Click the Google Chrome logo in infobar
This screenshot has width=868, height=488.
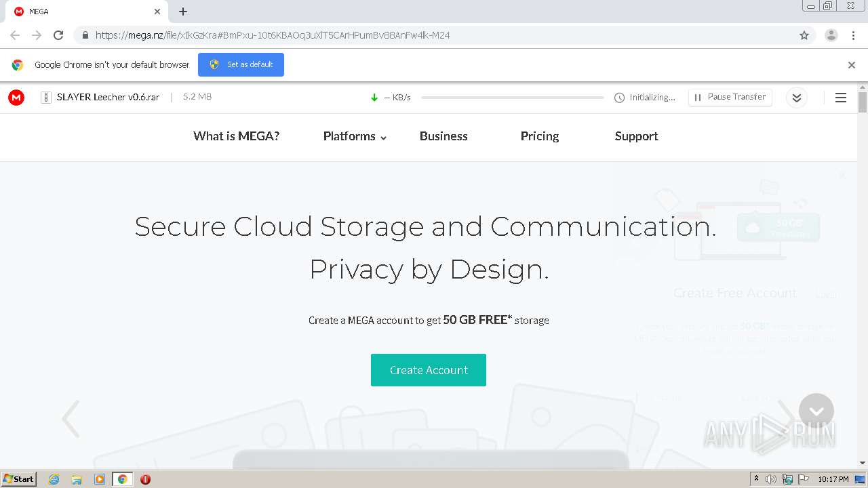[x=18, y=65]
